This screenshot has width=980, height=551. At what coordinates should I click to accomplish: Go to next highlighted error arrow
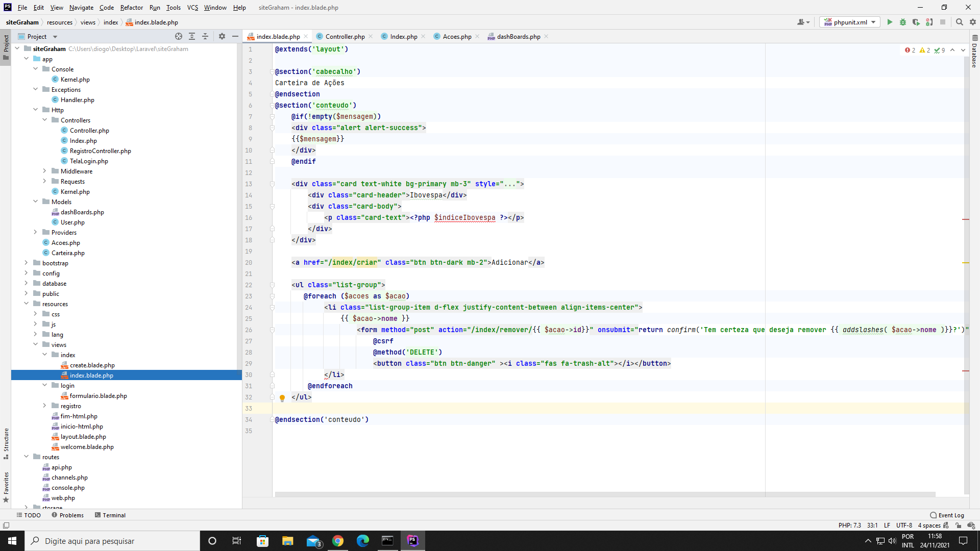tap(963, 50)
